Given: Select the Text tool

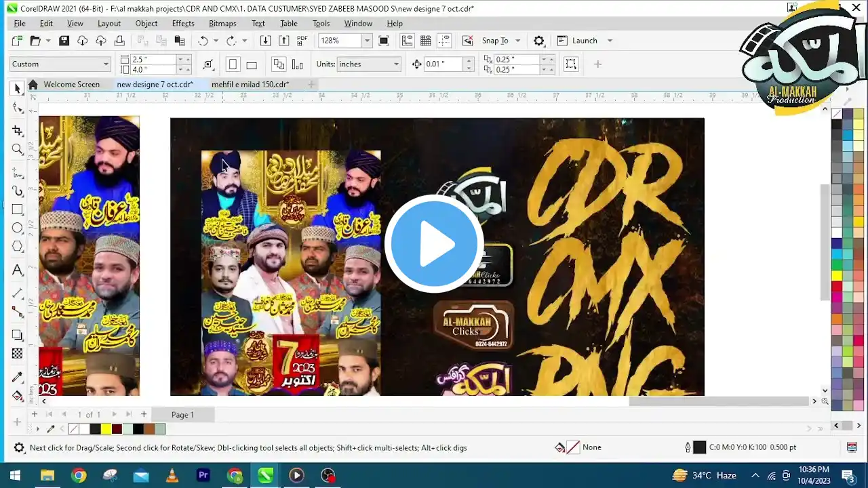Looking at the screenshot, I should coord(17,270).
